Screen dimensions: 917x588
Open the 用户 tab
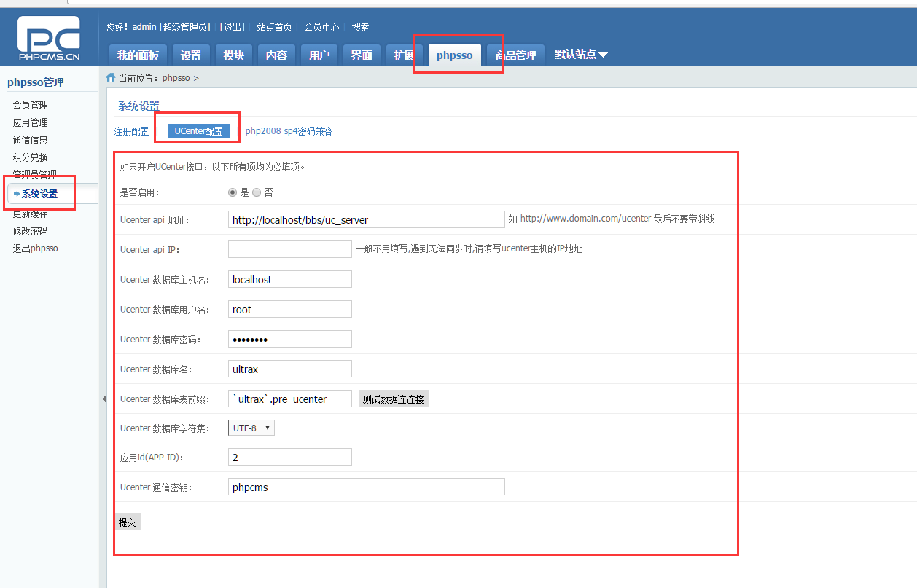point(319,55)
